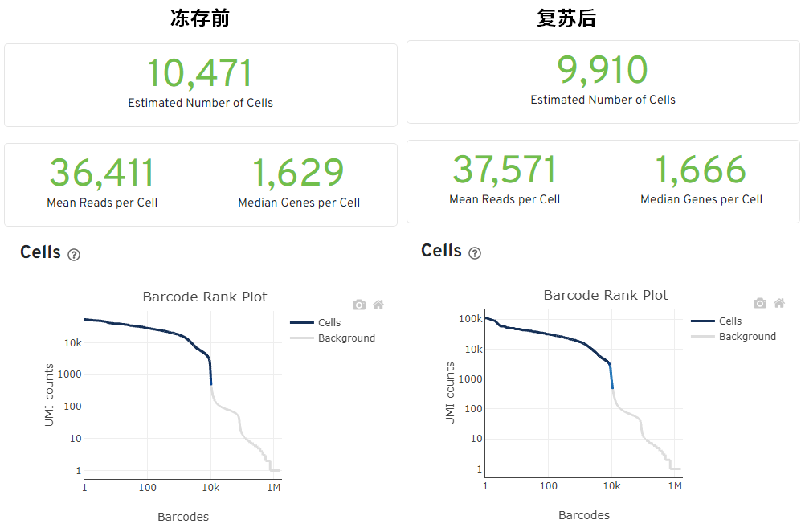Click the 9,910 estimated cells number

(x=603, y=71)
